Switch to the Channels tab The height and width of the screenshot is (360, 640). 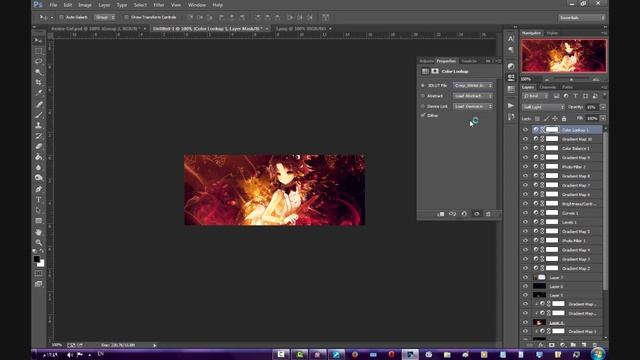tap(548, 87)
